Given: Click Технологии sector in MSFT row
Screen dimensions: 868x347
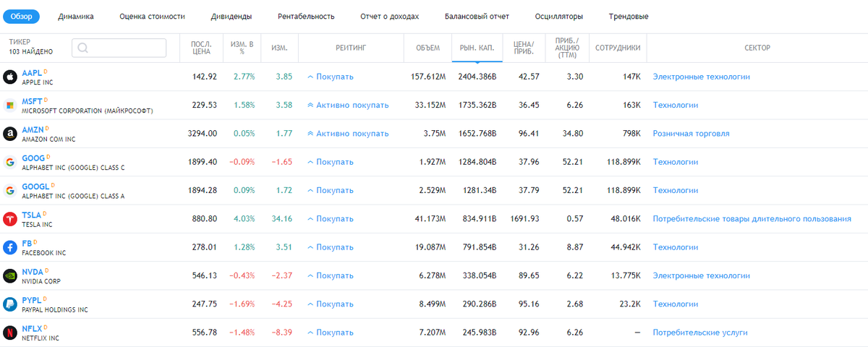Looking at the screenshot, I should pos(676,105).
